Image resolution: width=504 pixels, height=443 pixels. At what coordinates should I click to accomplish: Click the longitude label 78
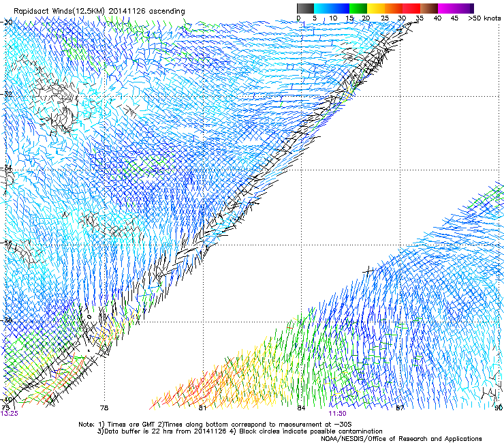click(104, 408)
